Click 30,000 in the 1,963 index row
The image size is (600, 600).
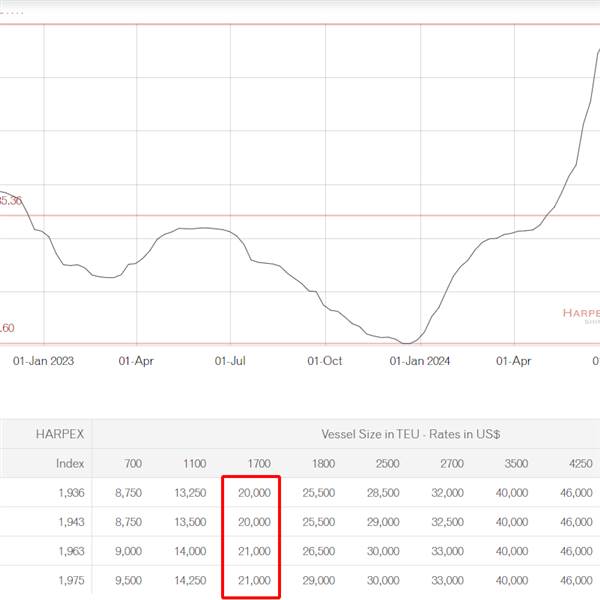[x=383, y=551]
